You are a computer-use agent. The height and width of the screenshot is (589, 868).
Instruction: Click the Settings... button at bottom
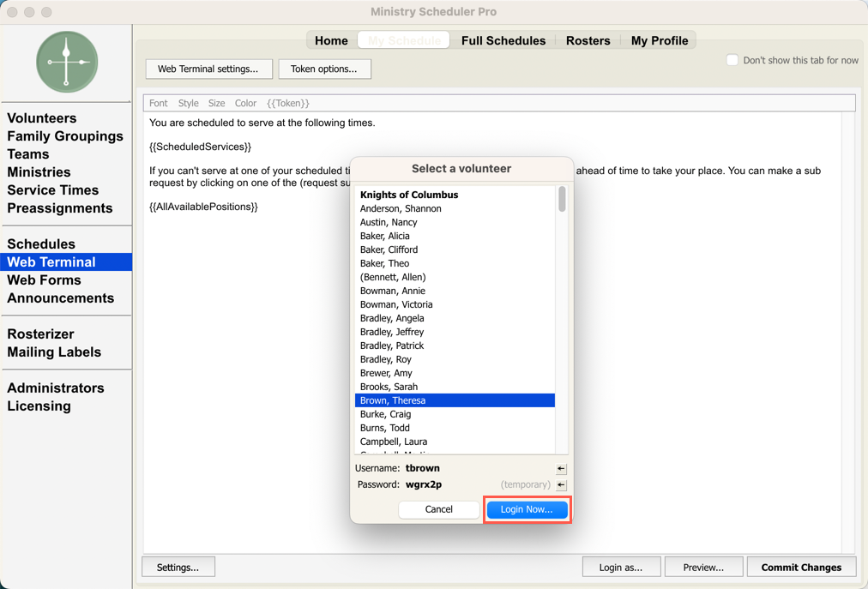tap(178, 568)
